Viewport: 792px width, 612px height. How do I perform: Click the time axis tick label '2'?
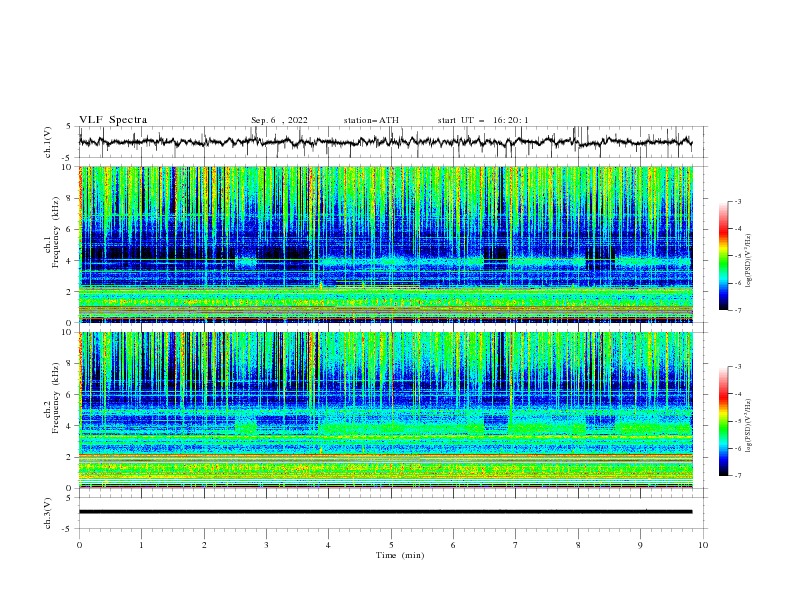click(x=204, y=545)
